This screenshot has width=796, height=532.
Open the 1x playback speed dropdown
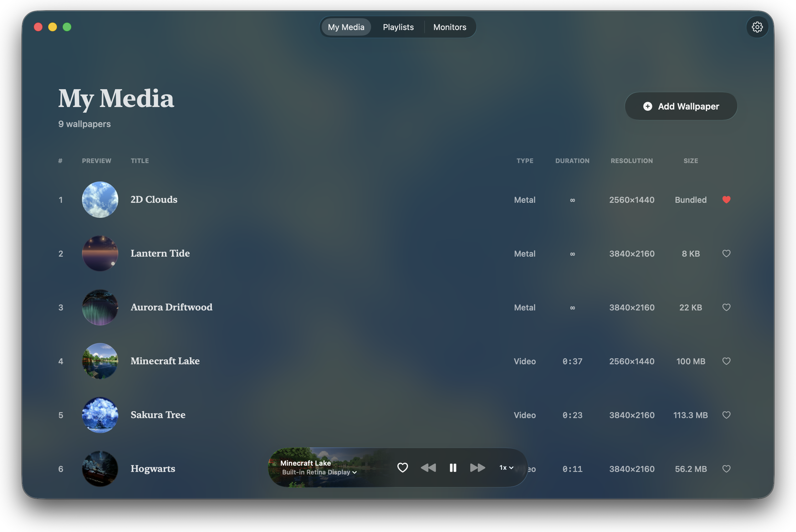(506, 468)
